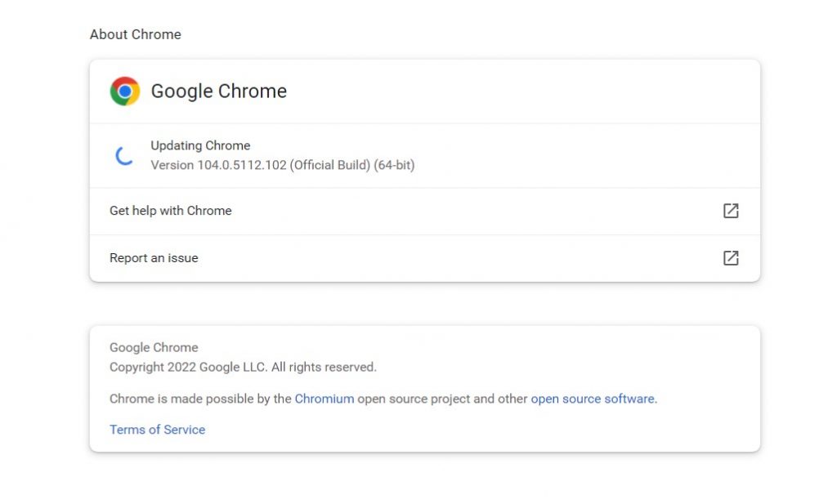This screenshot has height=504, width=837.
Task: Select the Report an issue row
Action: (x=425, y=259)
